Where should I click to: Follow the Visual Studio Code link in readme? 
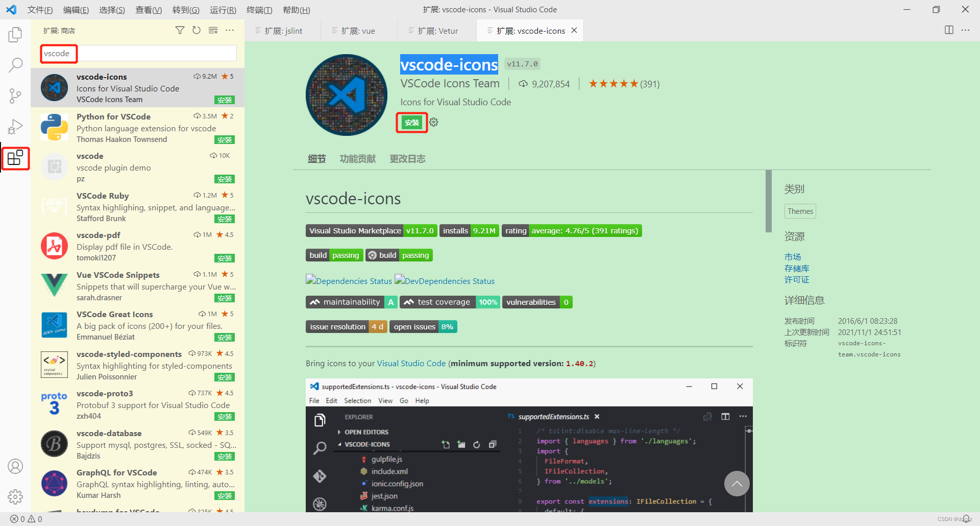pos(411,364)
